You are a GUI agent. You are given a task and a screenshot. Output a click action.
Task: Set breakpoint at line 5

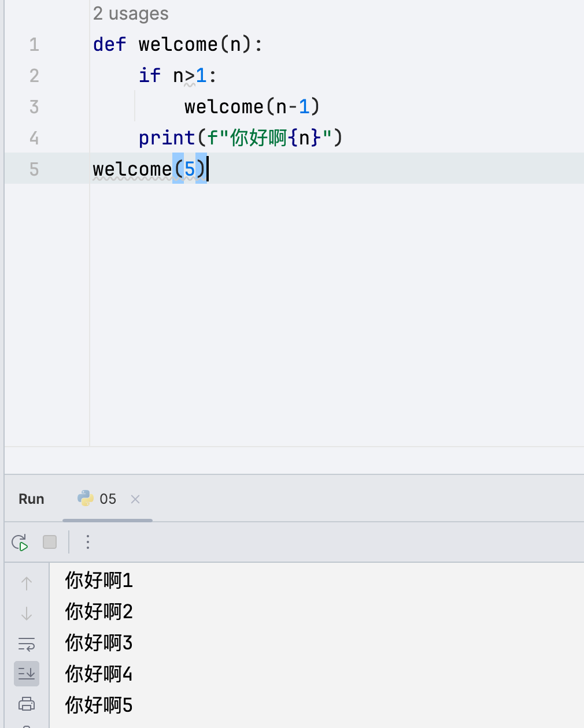tap(34, 169)
